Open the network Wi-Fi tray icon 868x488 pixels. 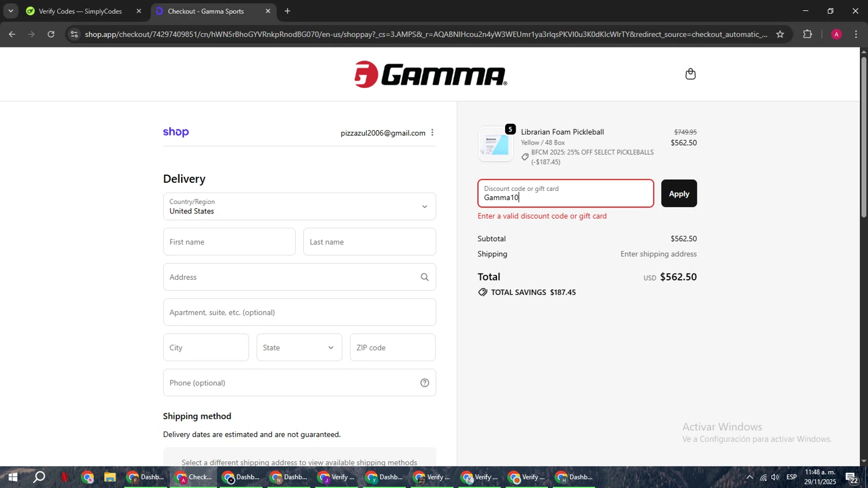tap(763, 477)
